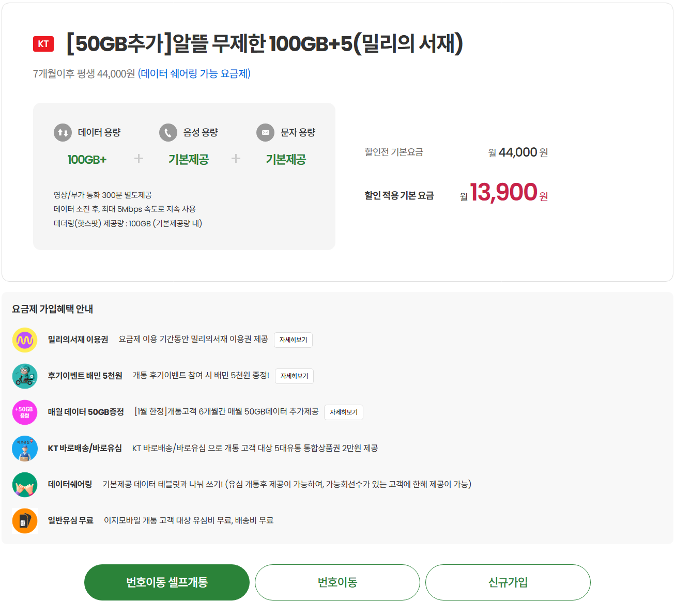The width and height of the screenshot is (691, 616).
Task: Click the Millie's Library yellow icon
Action: 25,340
